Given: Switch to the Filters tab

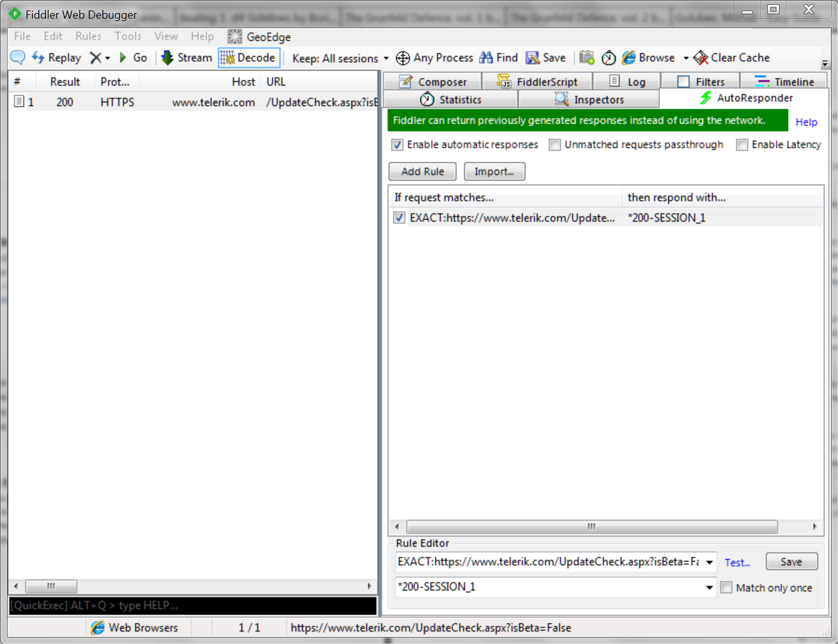Looking at the screenshot, I should click(701, 81).
